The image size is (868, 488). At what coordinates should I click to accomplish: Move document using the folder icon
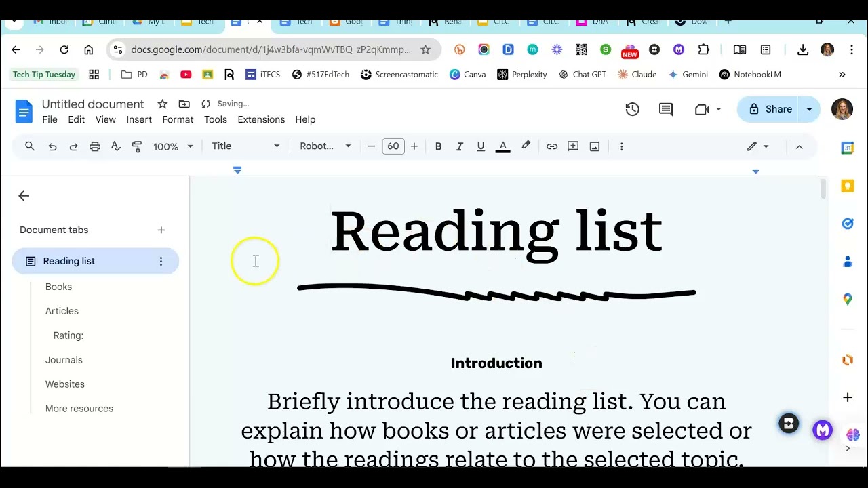point(184,104)
